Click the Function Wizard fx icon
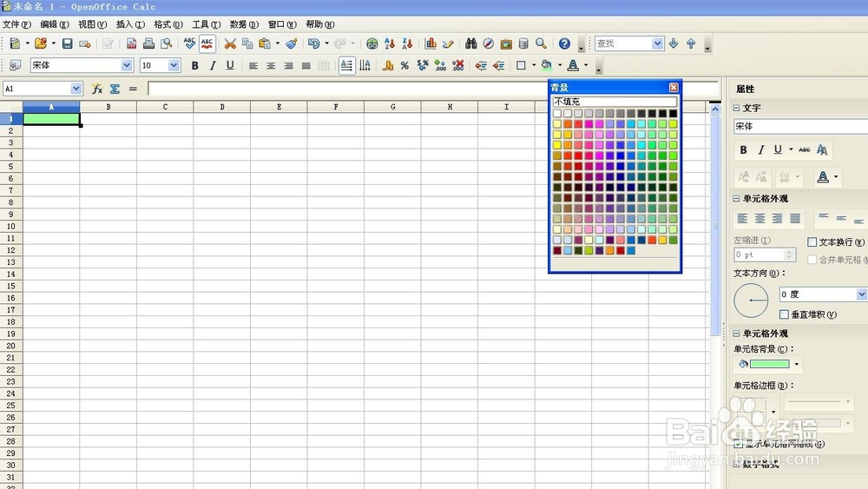The width and height of the screenshot is (868, 489). (x=97, y=89)
